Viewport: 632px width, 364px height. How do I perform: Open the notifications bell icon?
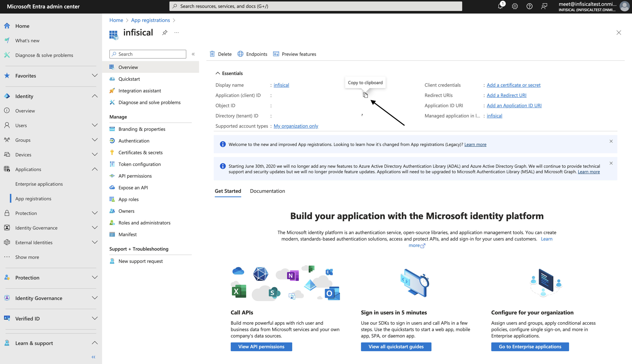coord(500,6)
